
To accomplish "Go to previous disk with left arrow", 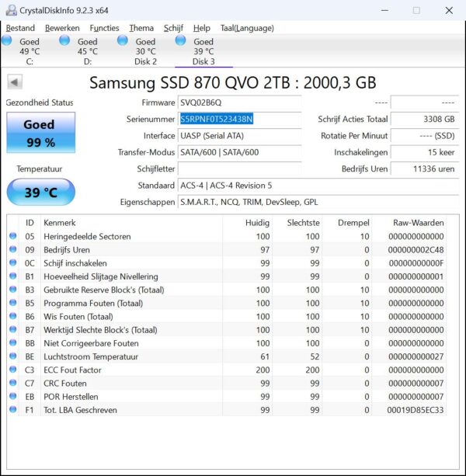I will (15, 82).
